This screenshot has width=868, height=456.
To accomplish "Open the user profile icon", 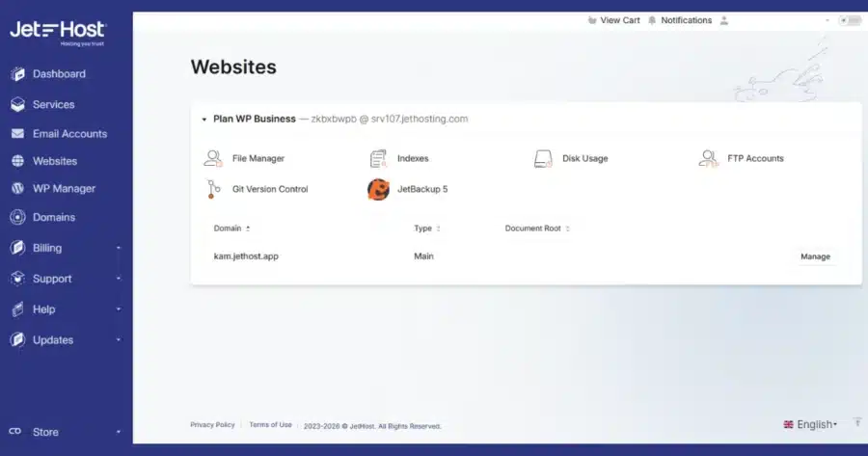I will tap(724, 20).
